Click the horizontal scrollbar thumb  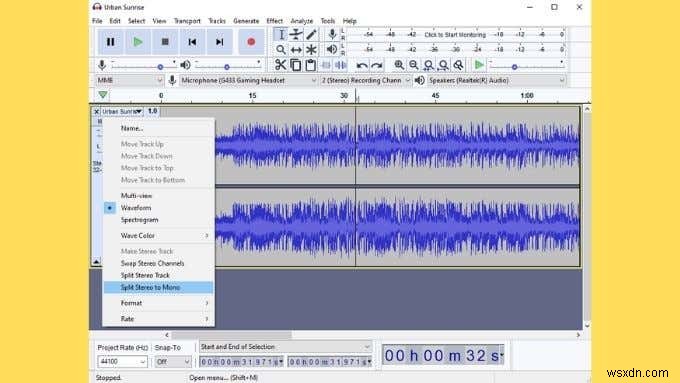click(232, 335)
